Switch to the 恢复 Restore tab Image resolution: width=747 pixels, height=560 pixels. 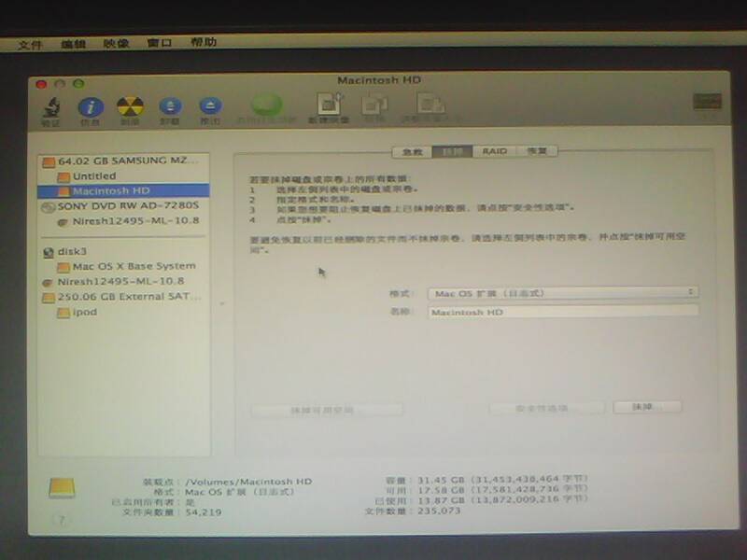click(536, 150)
